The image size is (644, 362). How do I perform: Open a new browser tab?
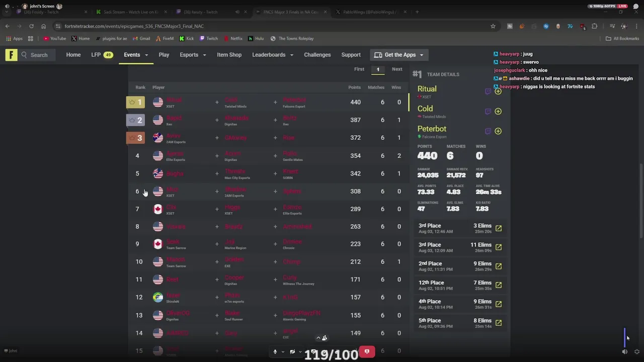coord(417,12)
